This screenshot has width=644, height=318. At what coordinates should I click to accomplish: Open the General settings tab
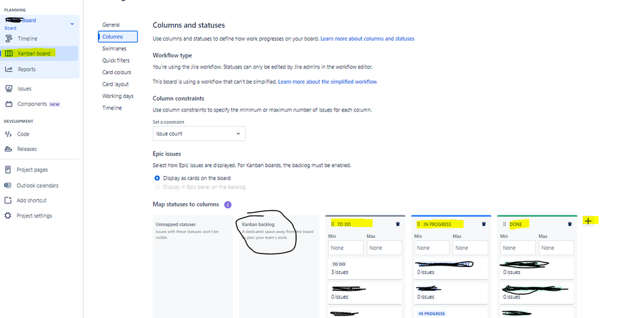111,25
